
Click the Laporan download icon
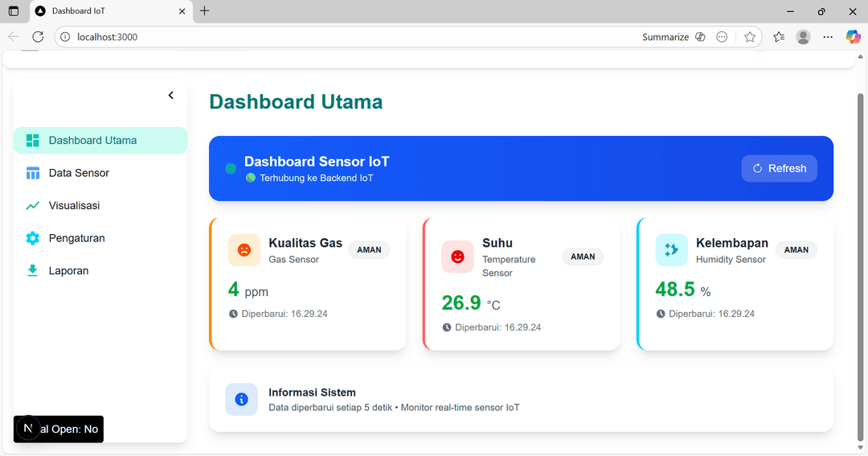pos(33,271)
